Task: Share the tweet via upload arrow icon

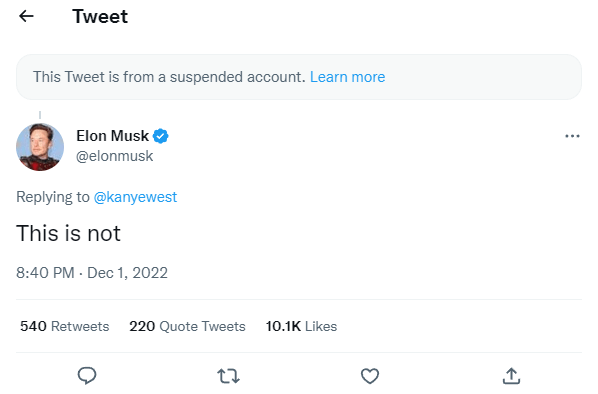Action: [x=511, y=376]
